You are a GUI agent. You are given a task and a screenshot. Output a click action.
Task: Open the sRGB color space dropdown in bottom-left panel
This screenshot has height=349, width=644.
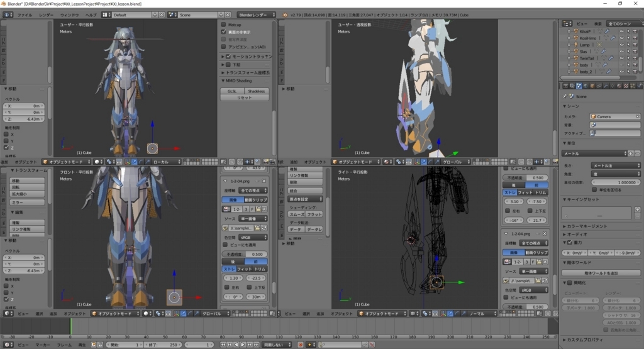[x=253, y=237]
